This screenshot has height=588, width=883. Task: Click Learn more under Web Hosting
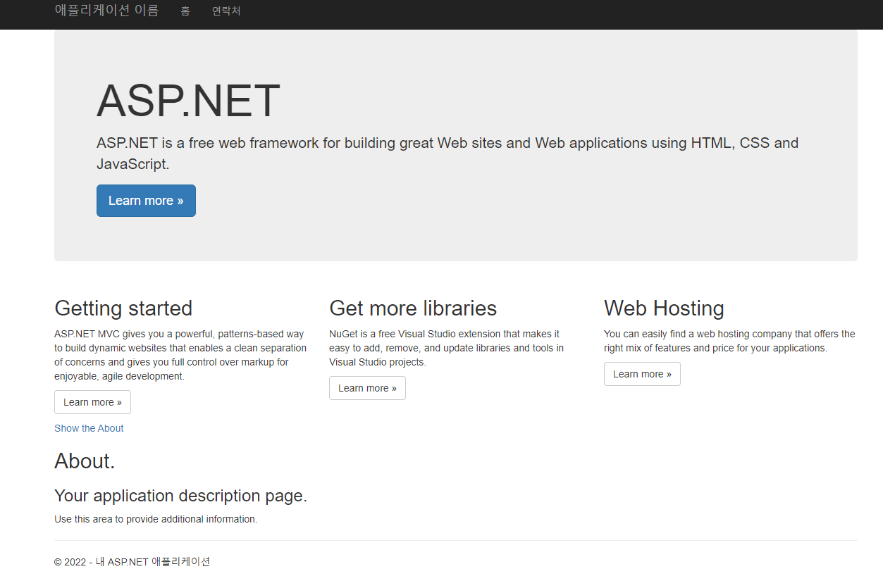point(642,374)
